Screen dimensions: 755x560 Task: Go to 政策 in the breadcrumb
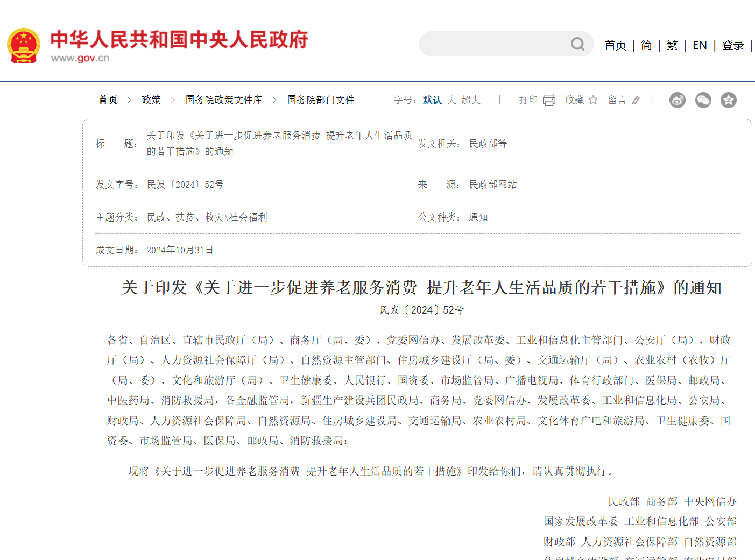pos(151,100)
